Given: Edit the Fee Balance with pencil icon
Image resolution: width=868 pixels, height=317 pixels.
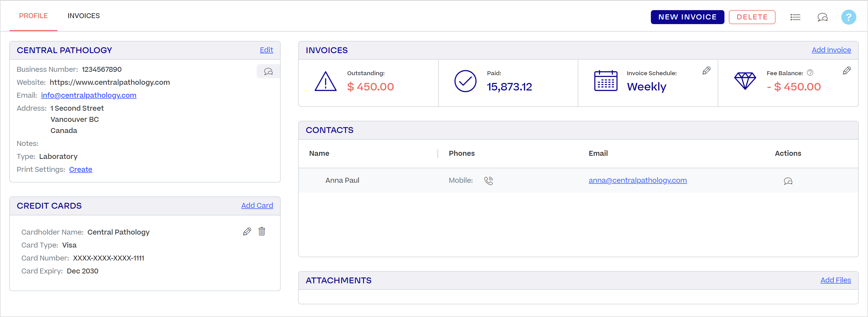Looking at the screenshot, I should (846, 71).
